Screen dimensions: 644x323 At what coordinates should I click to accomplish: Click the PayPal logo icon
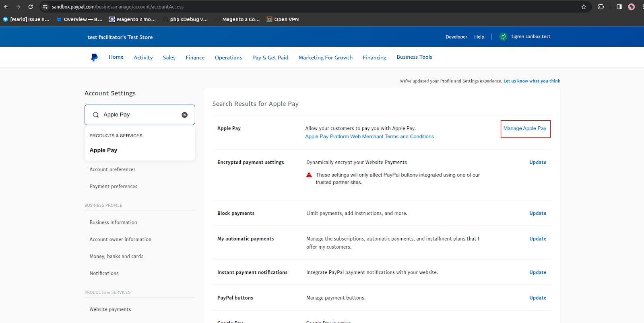(x=94, y=58)
